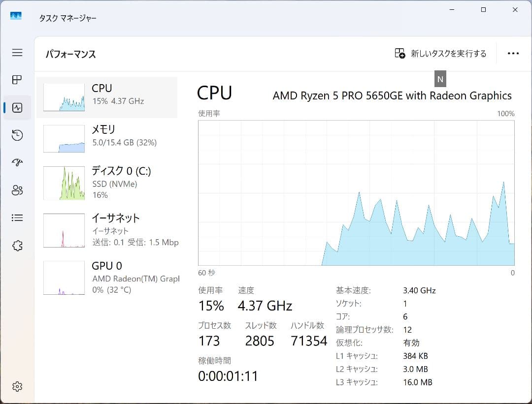Open the more options ellipsis menu
The image size is (532, 404).
point(513,53)
